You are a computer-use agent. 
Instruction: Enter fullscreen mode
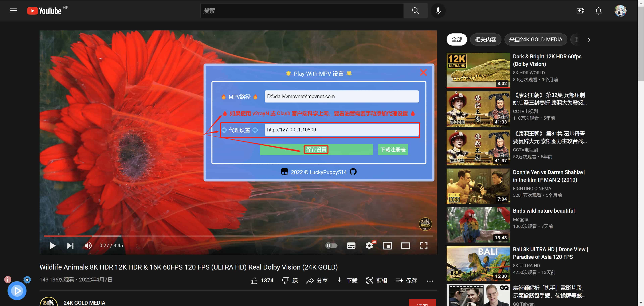(x=423, y=245)
